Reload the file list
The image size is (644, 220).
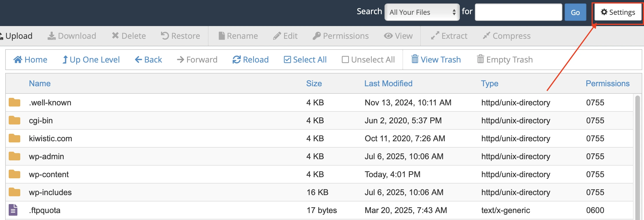250,60
